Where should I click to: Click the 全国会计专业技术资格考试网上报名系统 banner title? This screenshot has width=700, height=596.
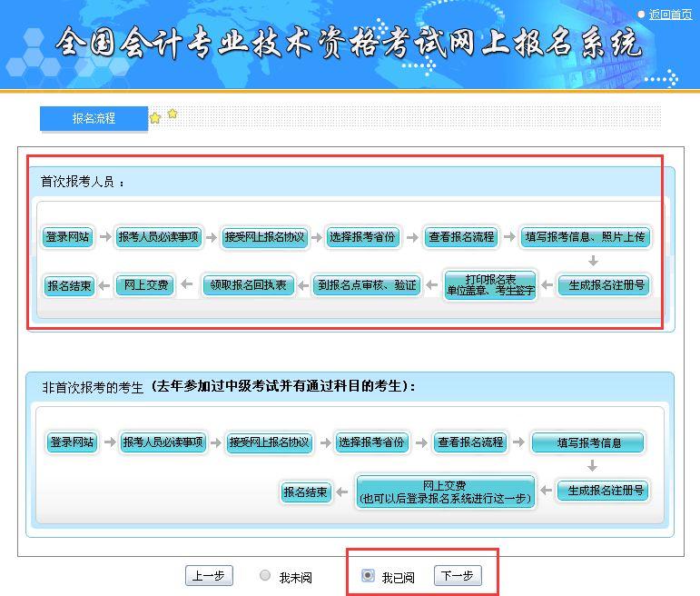349,43
